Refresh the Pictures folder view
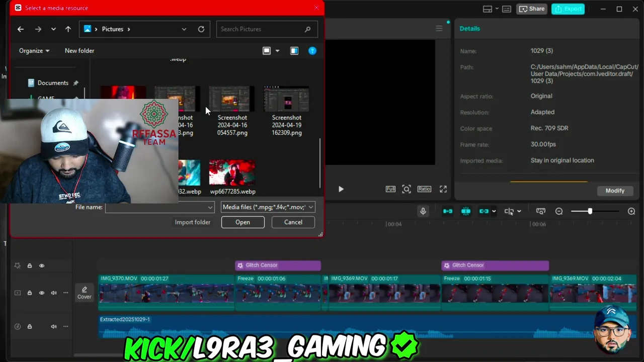644x362 pixels. click(201, 29)
